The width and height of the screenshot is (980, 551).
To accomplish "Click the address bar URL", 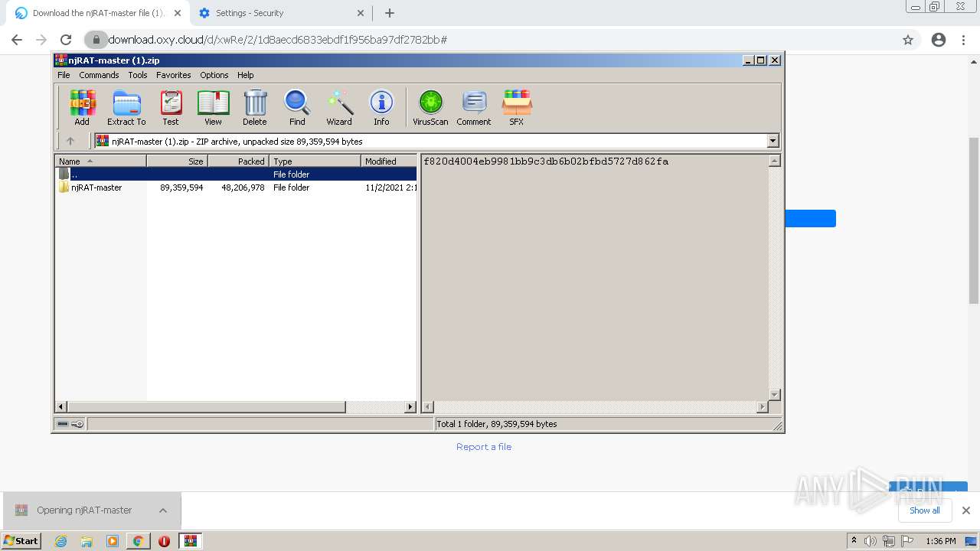I will click(x=277, y=40).
